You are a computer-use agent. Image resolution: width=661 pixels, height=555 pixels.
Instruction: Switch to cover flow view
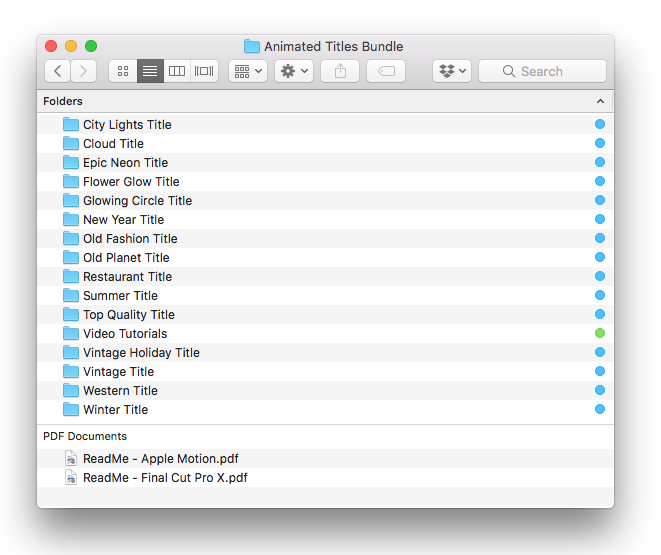(204, 71)
